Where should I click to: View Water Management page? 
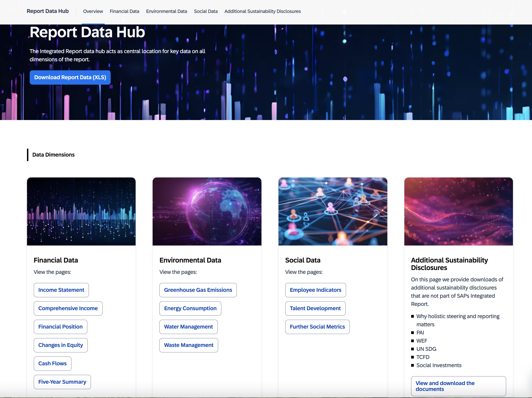(188, 327)
